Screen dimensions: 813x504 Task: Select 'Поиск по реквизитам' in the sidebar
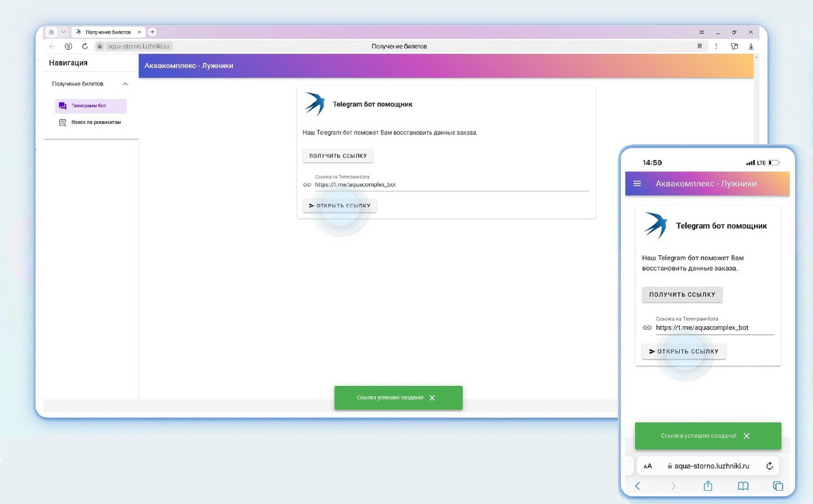coord(91,123)
